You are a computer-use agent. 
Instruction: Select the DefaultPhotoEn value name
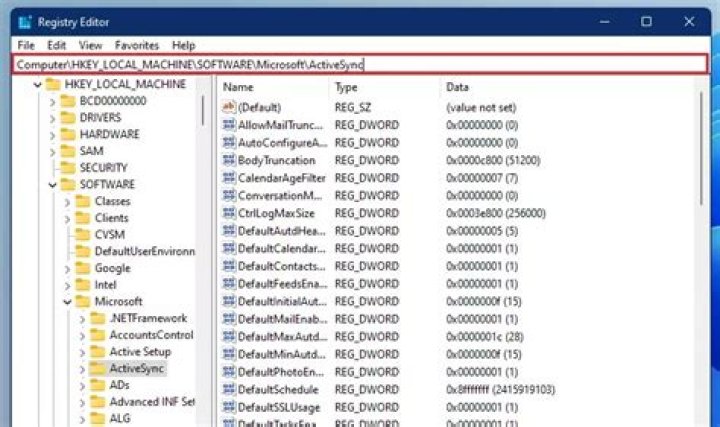[x=281, y=371]
